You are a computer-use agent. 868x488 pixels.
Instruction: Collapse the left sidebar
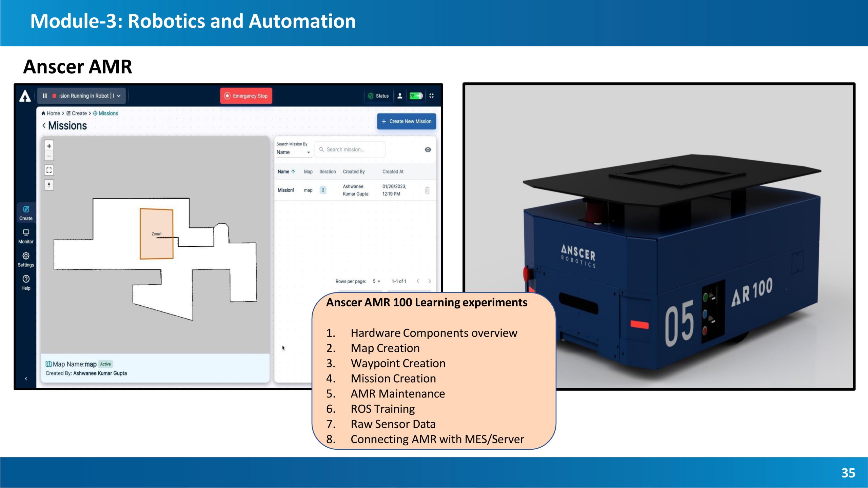point(26,379)
